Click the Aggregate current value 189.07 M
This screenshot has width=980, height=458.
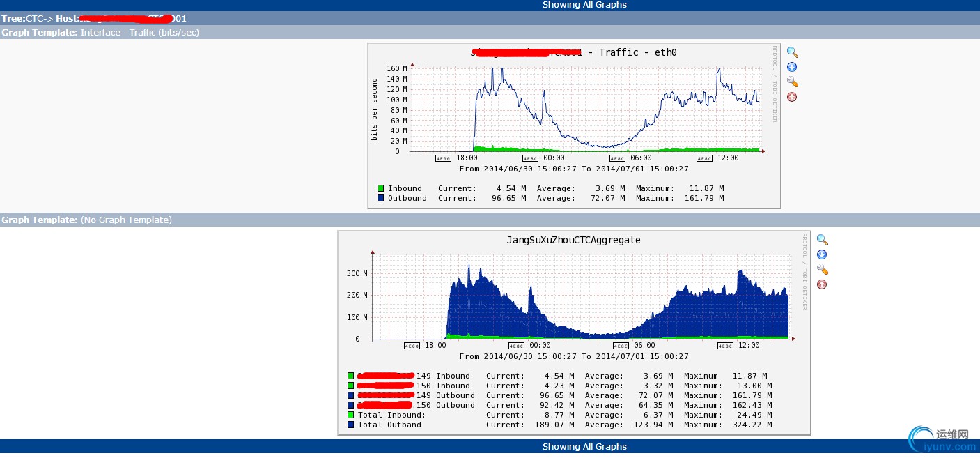click(x=554, y=425)
